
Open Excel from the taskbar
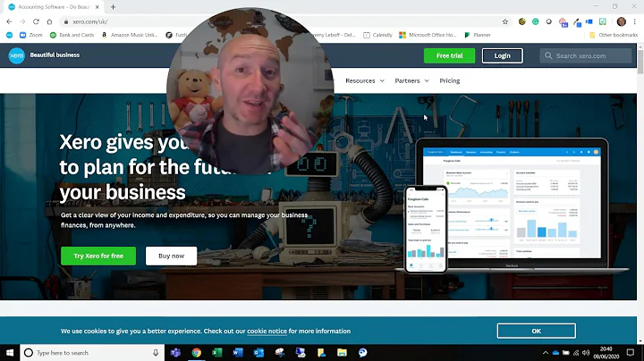point(216,352)
